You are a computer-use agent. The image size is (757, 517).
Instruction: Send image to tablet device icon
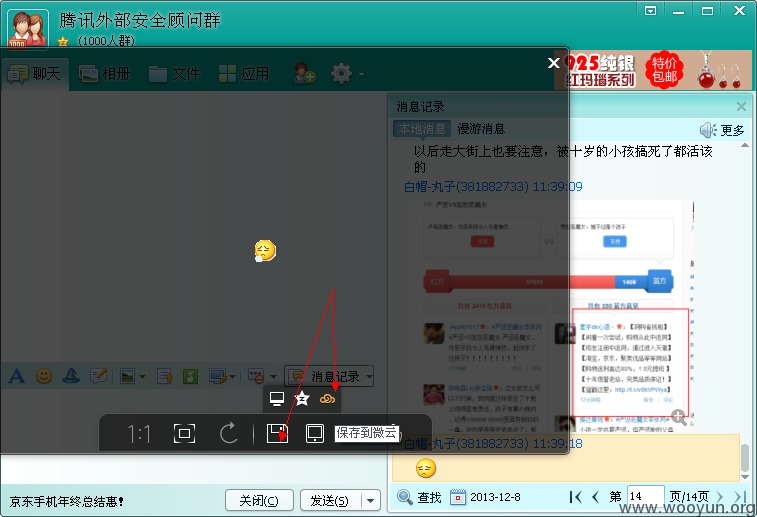315,433
